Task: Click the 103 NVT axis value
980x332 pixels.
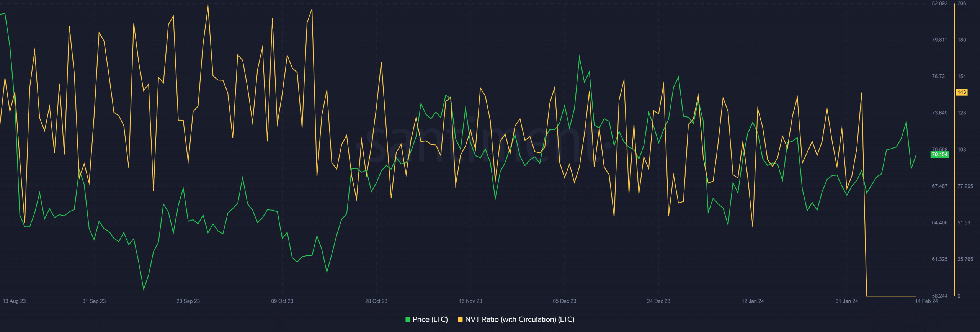Action: [x=962, y=150]
